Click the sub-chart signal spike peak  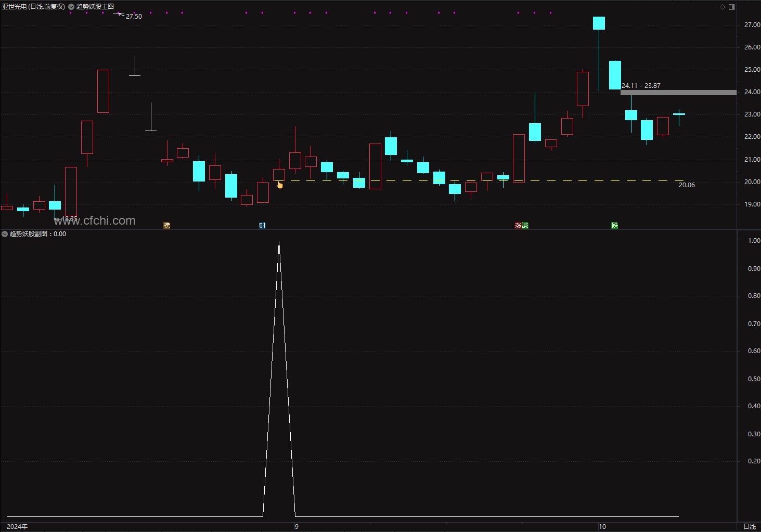[279, 242]
